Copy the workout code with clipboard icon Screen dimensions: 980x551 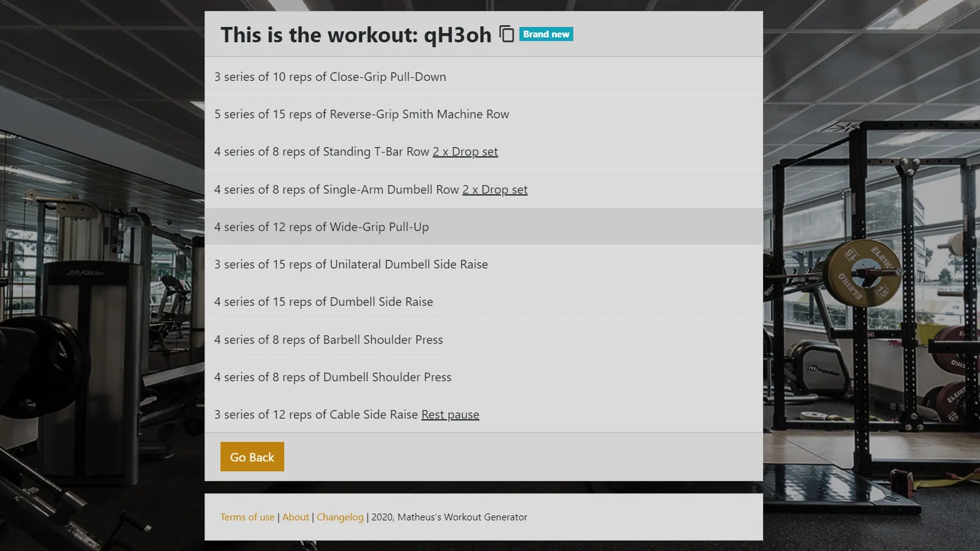507,34
